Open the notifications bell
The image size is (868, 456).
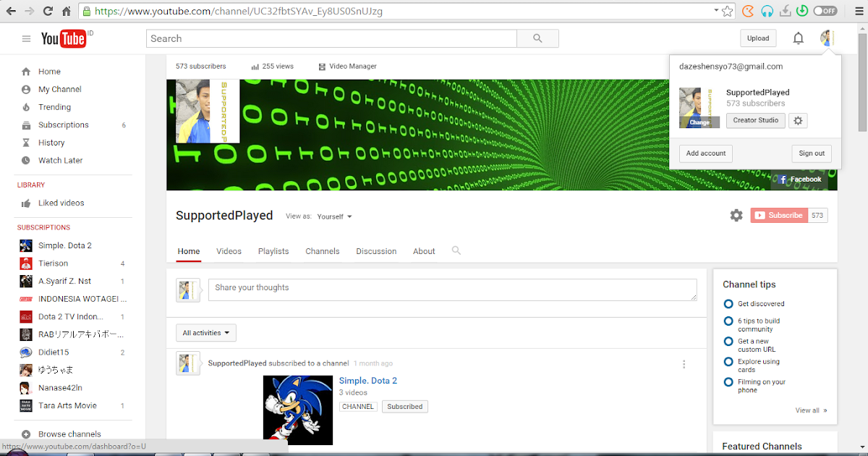point(799,38)
